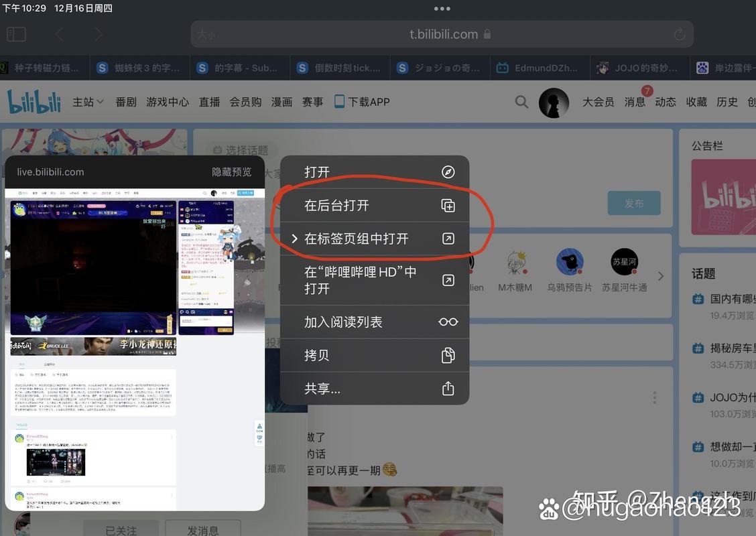Switch to the EdmundDZh tab
The image size is (756, 536).
point(540,68)
